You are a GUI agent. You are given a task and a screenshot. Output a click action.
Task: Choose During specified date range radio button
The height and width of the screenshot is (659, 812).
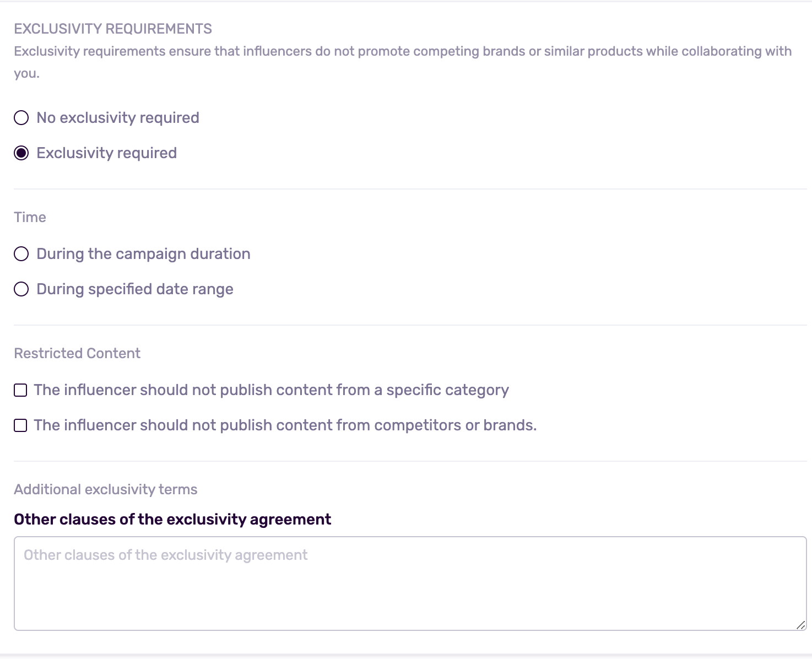[21, 289]
